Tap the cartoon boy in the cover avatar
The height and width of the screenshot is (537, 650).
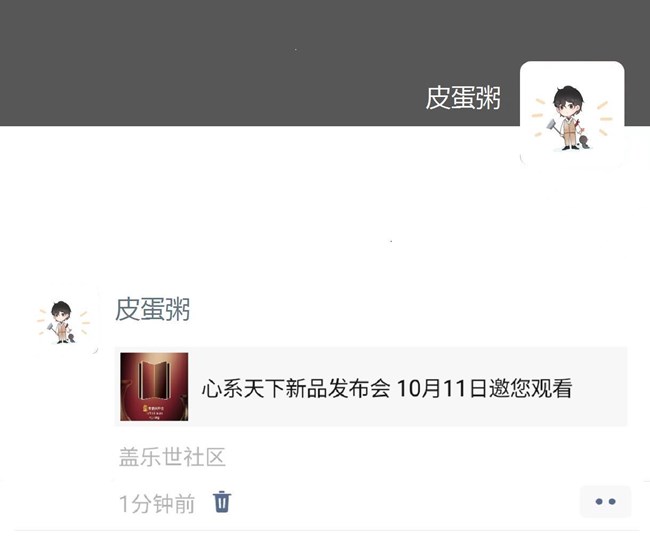569,118
